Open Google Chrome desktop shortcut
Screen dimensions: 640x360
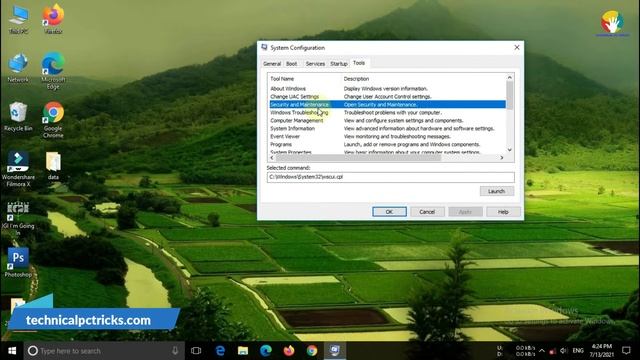[53, 120]
